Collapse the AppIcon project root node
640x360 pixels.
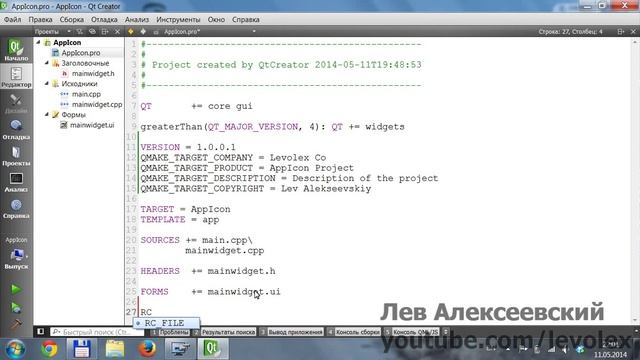(x=38, y=42)
